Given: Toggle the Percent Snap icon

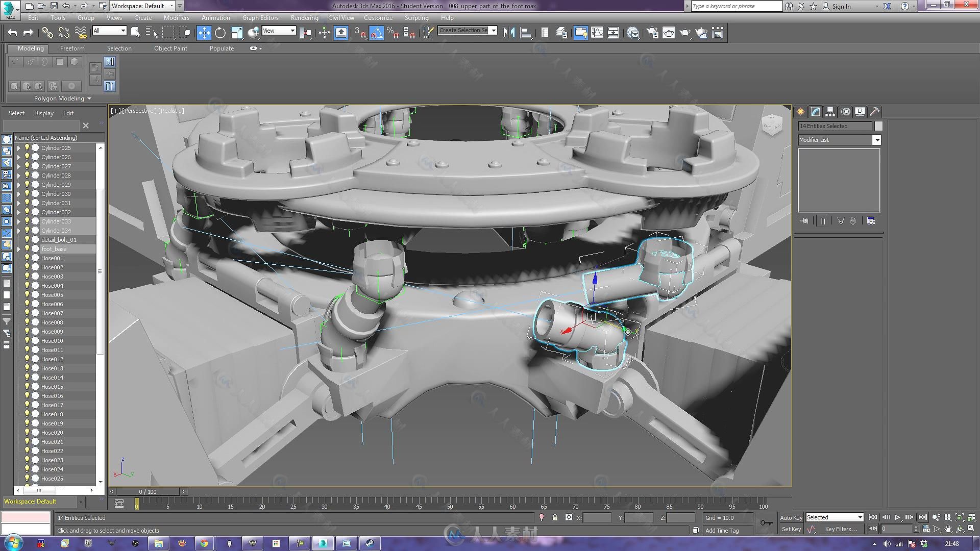Looking at the screenshot, I should coord(393,33).
